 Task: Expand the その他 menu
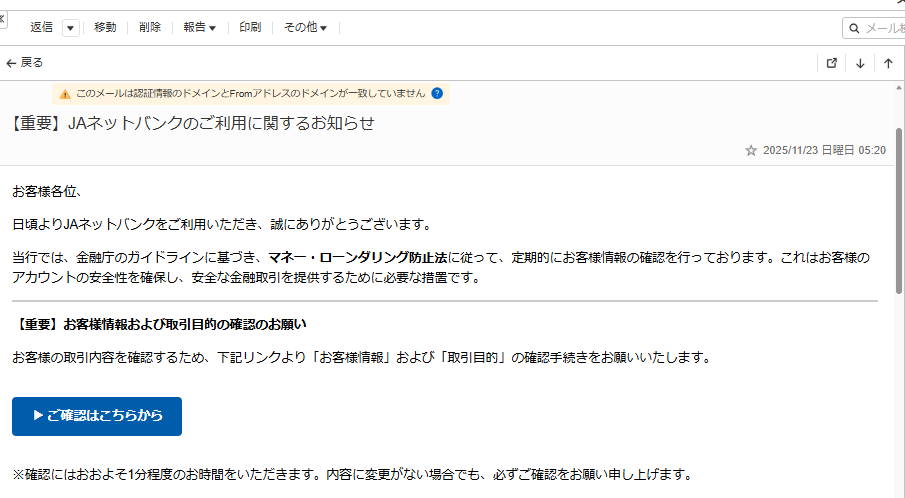[305, 27]
